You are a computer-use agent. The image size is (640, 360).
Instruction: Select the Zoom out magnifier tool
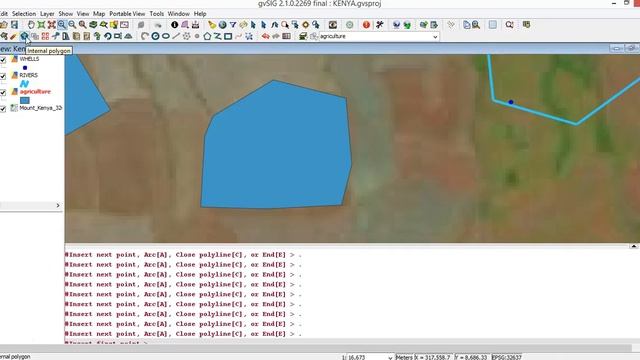point(72,25)
